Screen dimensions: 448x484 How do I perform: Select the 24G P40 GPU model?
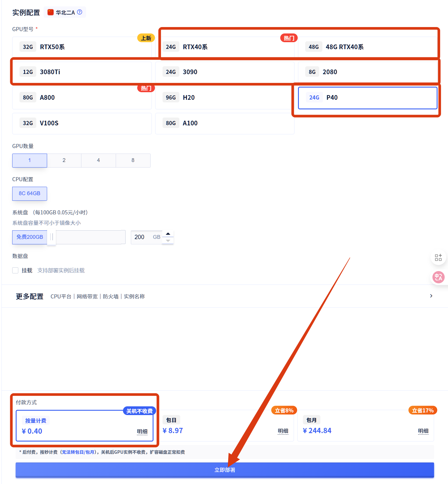367,98
